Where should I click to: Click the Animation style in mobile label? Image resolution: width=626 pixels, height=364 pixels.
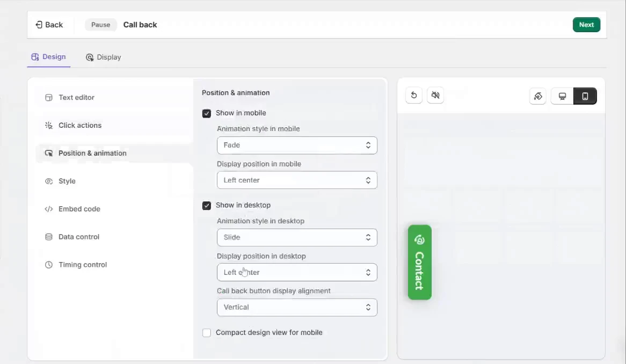pyautogui.click(x=258, y=129)
